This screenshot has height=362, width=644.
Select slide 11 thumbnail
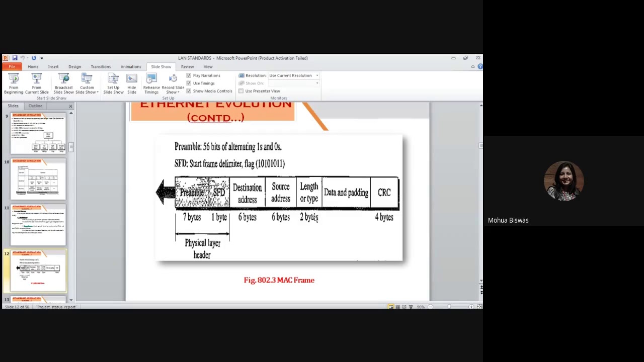(38, 225)
